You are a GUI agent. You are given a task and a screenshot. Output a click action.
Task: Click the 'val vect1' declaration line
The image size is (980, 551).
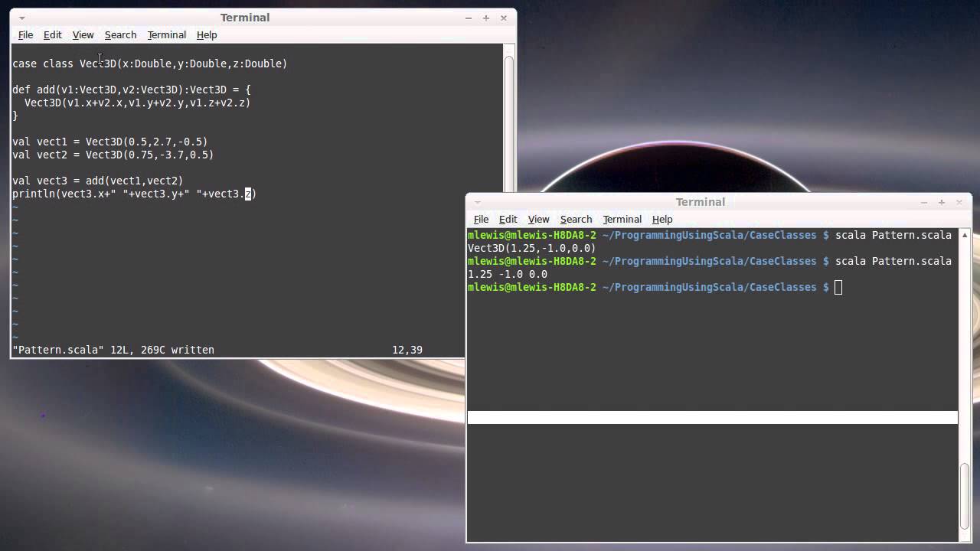[110, 142]
